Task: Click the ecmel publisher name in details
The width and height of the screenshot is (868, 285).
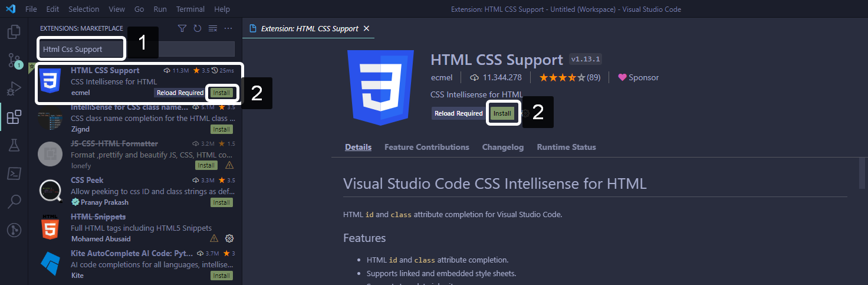Action: click(x=442, y=77)
